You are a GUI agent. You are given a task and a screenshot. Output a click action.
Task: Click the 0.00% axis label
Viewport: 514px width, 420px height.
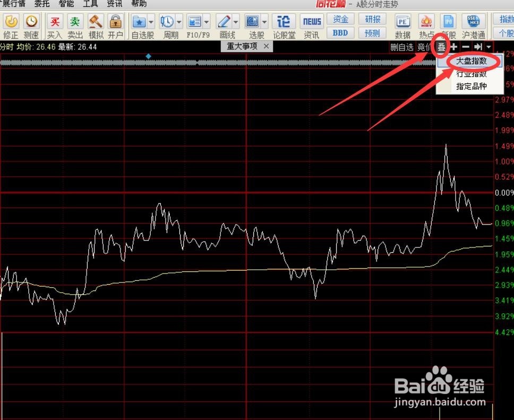tap(504, 192)
